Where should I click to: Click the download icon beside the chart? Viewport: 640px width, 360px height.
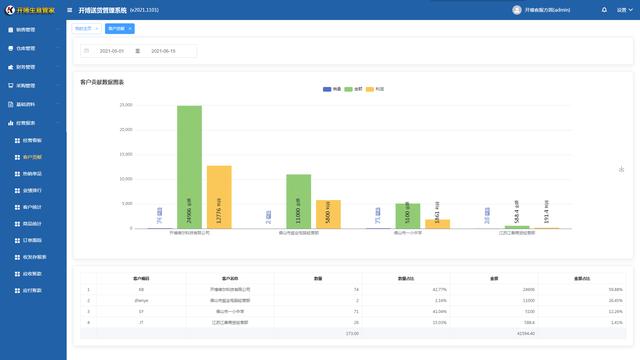[621, 169]
